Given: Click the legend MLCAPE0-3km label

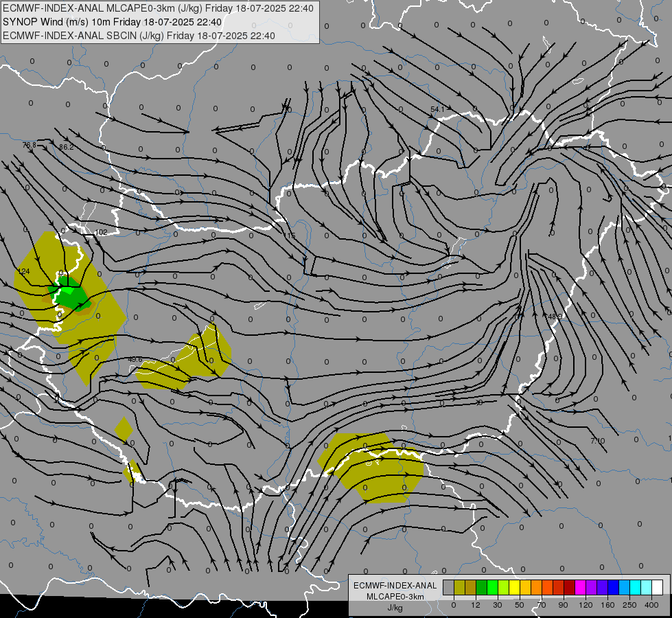Looking at the screenshot, I should coord(395,597).
